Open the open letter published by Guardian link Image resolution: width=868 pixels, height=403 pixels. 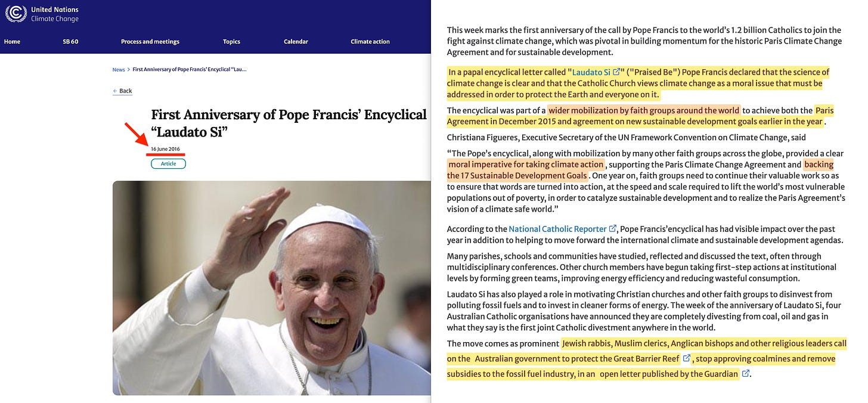668,374
